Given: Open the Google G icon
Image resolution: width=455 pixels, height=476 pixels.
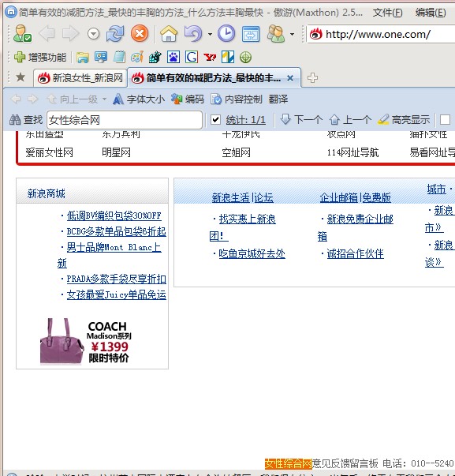Looking at the screenshot, I should (192, 57).
